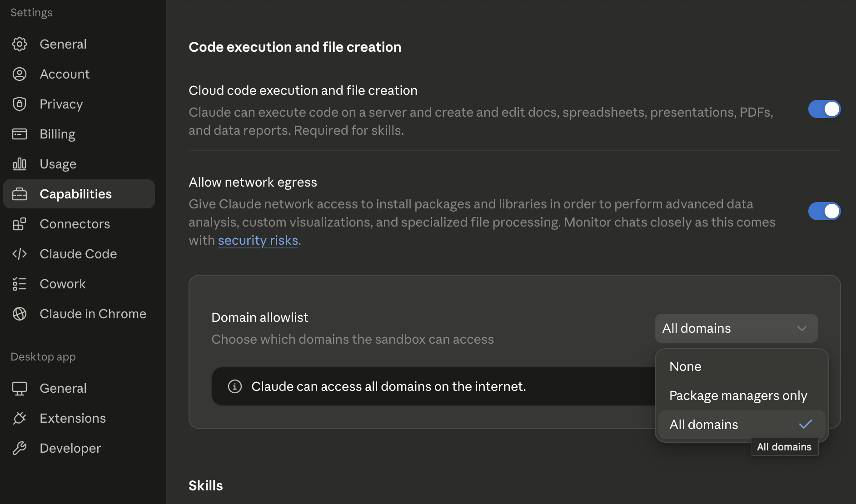Click the Claude Code brackets icon
This screenshot has height=504, width=856.
click(x=20, y=254)
